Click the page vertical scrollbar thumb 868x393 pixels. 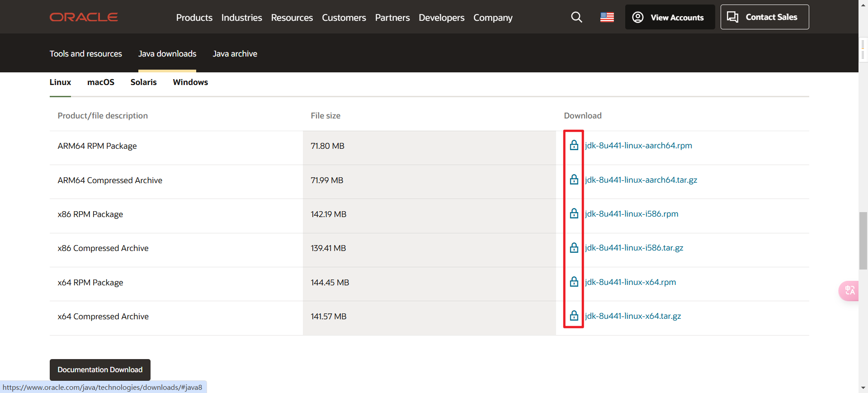coord(863,241)
